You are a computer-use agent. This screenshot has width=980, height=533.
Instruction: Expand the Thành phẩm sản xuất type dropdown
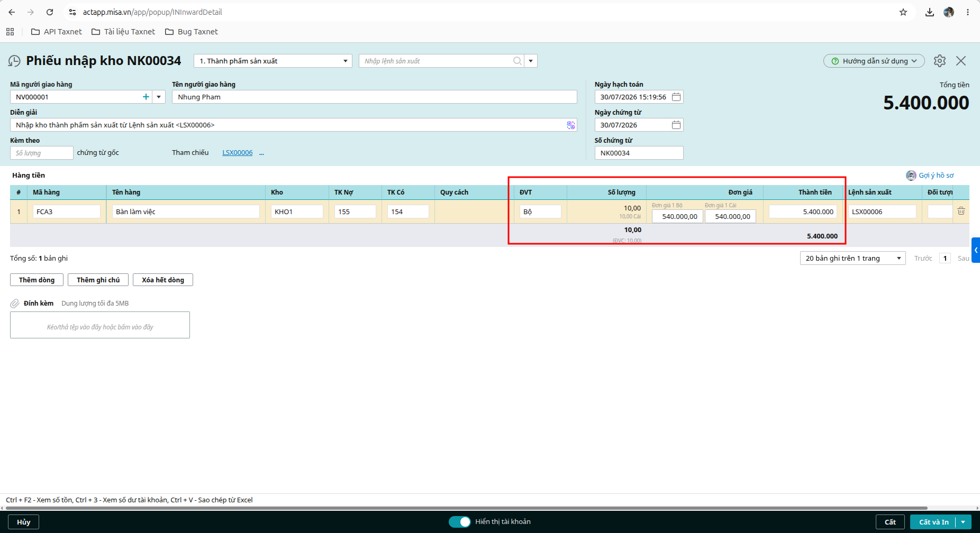[345, 61]
